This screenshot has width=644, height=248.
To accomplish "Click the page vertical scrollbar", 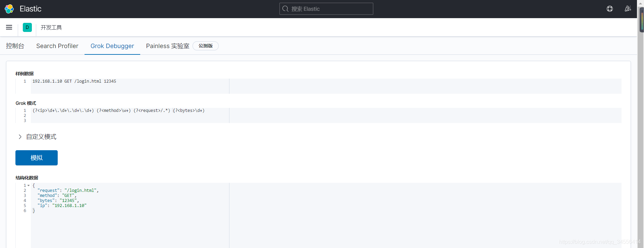I will point(641,124).
